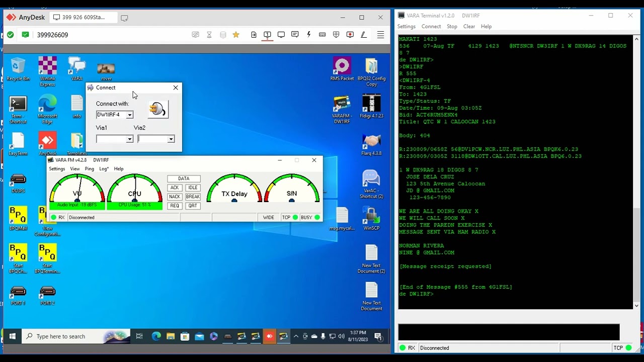Image resolution: width=644 pixels, height=362 pixels.
Task: Open VARA Terminal Connect menu
Action: [431, 27]
